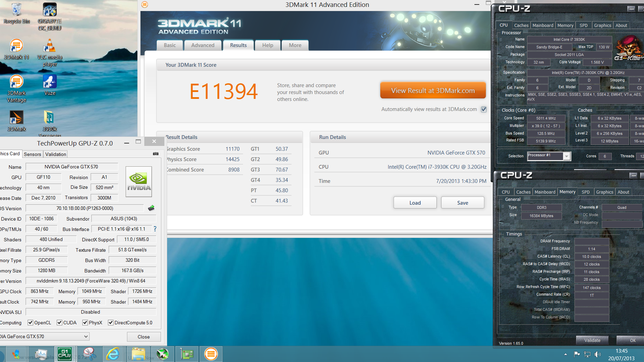Click GPU-Z screenshot camera icon
644x362 pixels.
pos(156,154)
